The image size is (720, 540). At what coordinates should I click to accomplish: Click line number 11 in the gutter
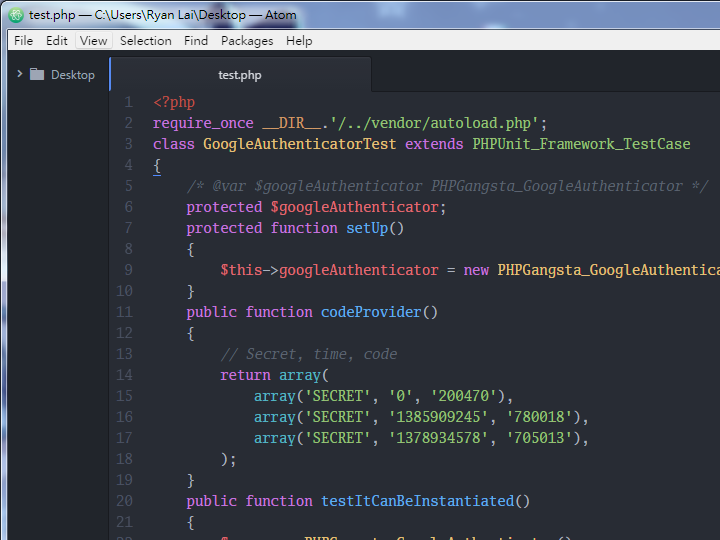(124, 312)
